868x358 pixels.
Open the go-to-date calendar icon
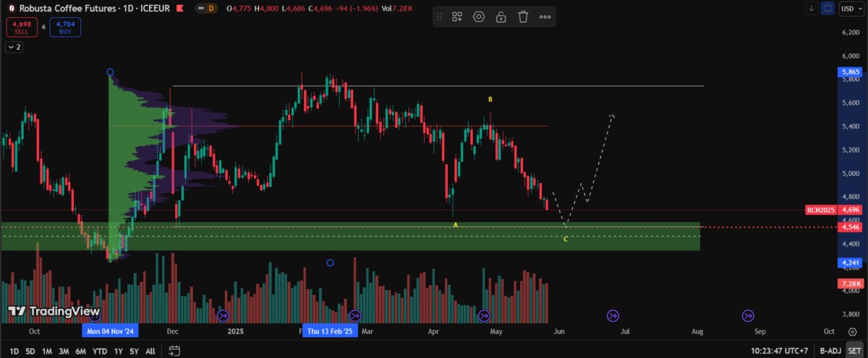click(x=174, y=351)
